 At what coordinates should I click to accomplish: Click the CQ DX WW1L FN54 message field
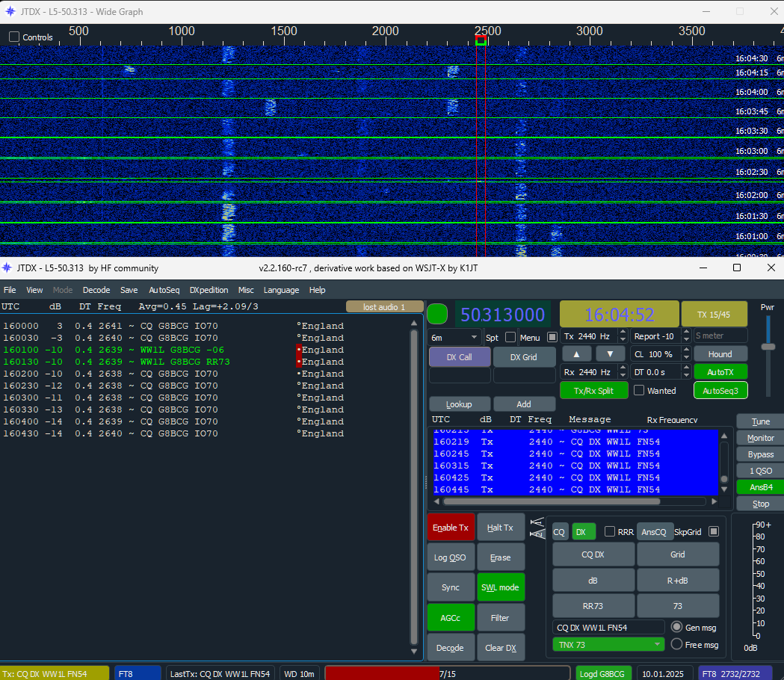608,627
